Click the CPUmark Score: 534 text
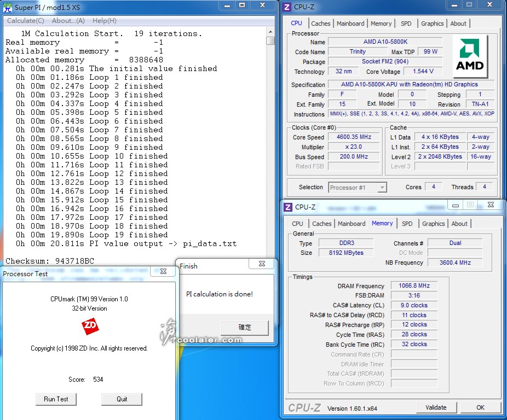Viewport: 507px width, 420px height. point(85,380)
